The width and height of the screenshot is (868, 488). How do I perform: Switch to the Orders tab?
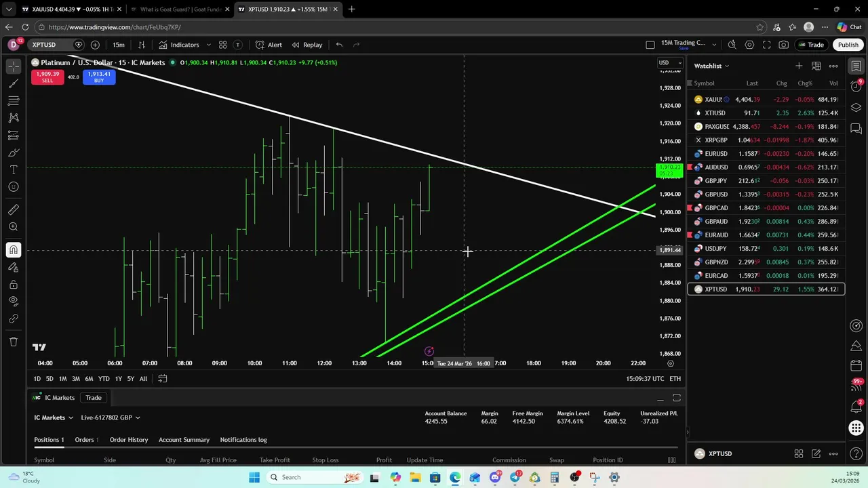(x=86, y=440)
